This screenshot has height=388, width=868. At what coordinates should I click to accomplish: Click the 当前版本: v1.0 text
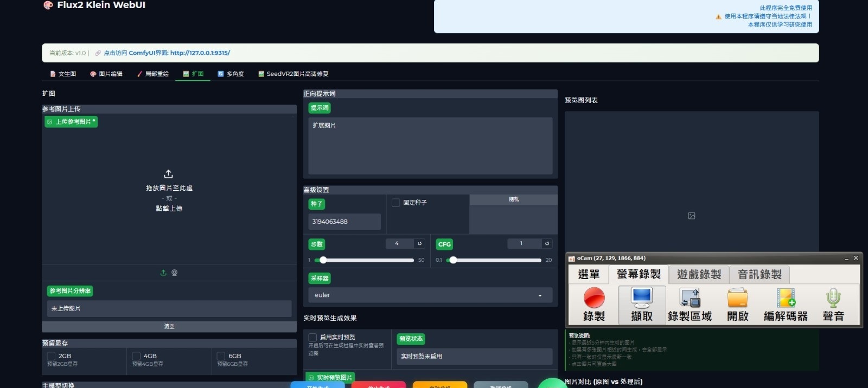[x=67, y=53]
